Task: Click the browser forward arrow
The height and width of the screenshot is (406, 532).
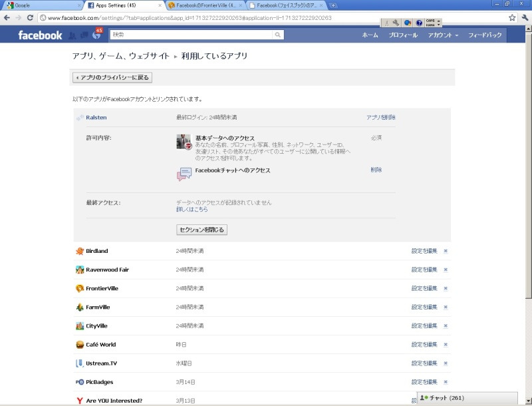Action: pyautogui.click(x=19, y=18)
